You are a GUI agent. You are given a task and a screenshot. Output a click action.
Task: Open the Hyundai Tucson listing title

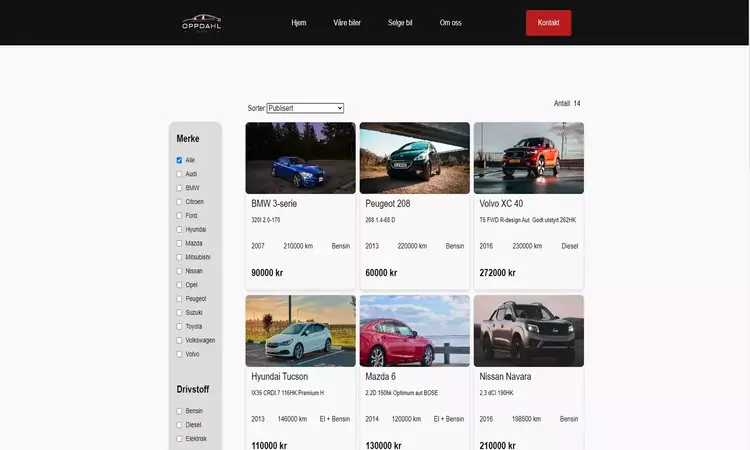[280, 377]
